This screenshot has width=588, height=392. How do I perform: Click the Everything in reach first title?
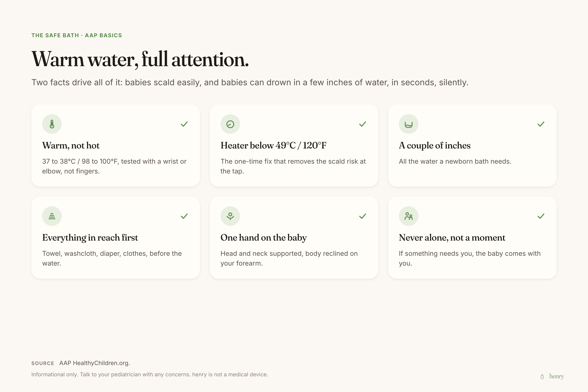(x=90, y=238)
